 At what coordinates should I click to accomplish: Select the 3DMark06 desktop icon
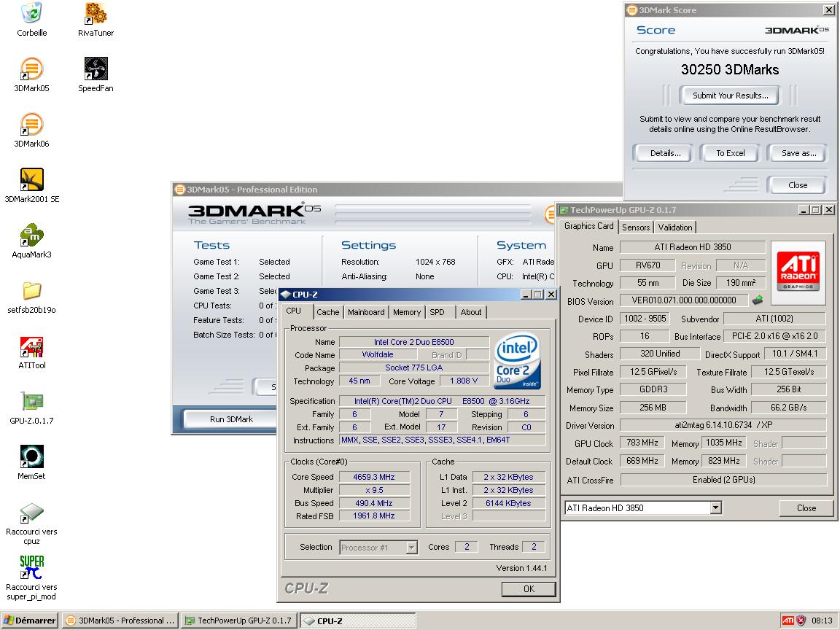pos(31,124)
